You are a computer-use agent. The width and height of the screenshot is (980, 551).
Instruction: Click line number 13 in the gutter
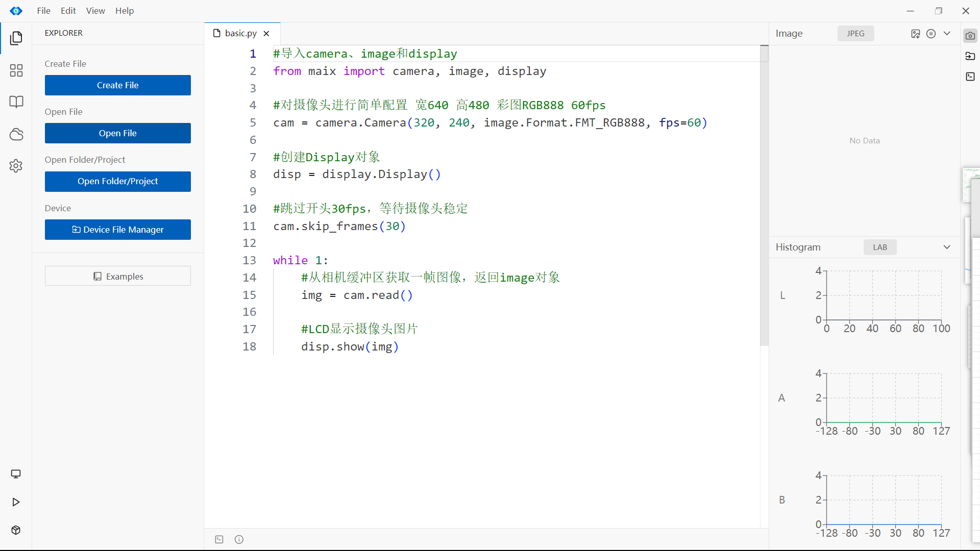point(249,260)
